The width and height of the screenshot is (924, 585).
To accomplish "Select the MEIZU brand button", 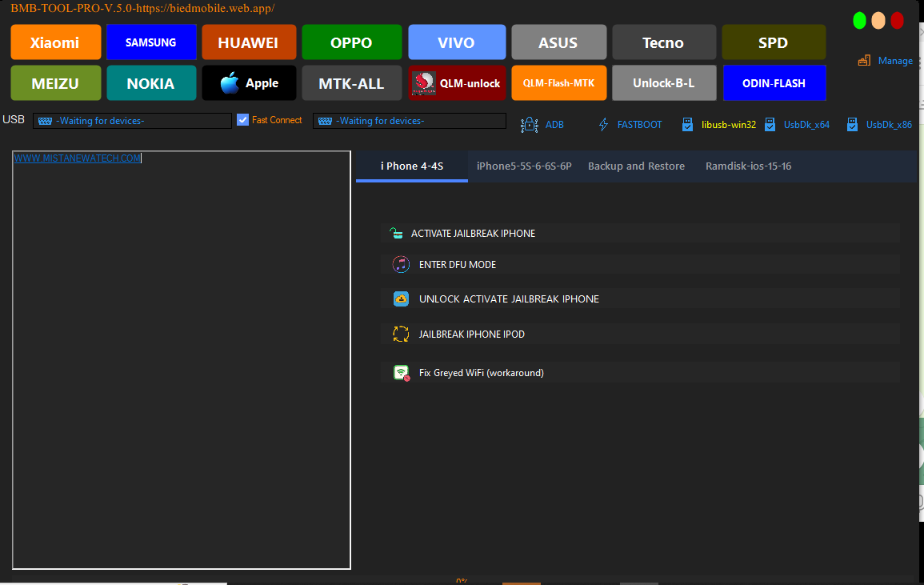I will [x=56, y=83].
